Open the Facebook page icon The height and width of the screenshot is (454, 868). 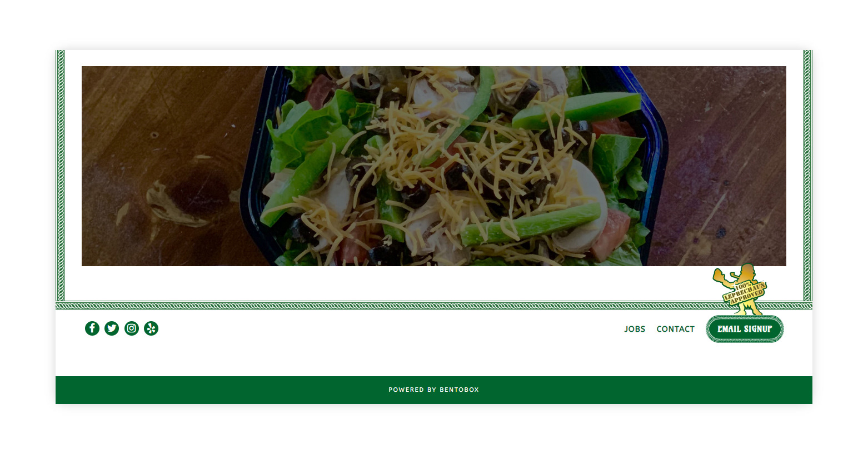(x=92, y=328)
